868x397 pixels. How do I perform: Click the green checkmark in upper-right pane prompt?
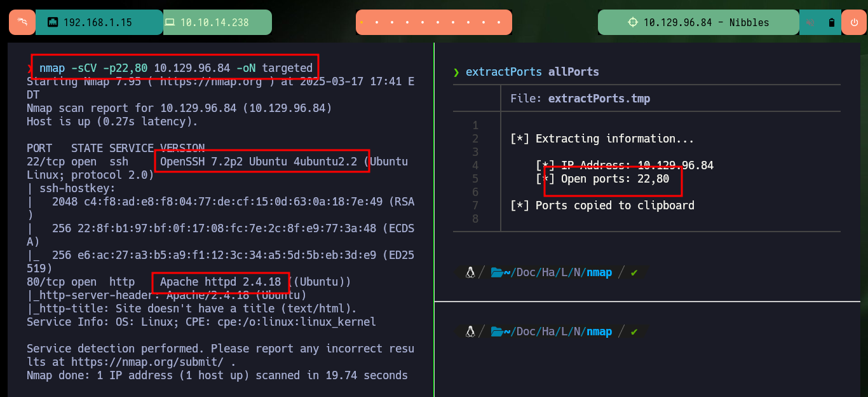point(634,272)
